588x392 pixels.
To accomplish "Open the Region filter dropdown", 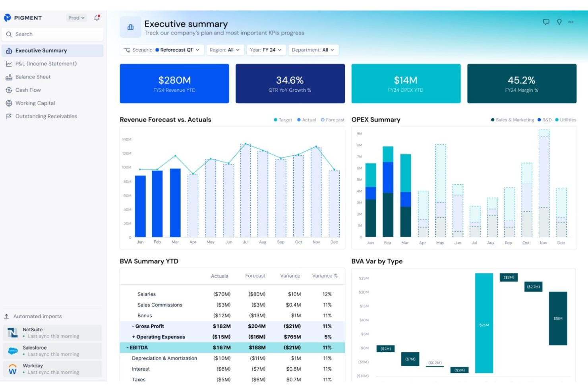I will pos(225,50).
